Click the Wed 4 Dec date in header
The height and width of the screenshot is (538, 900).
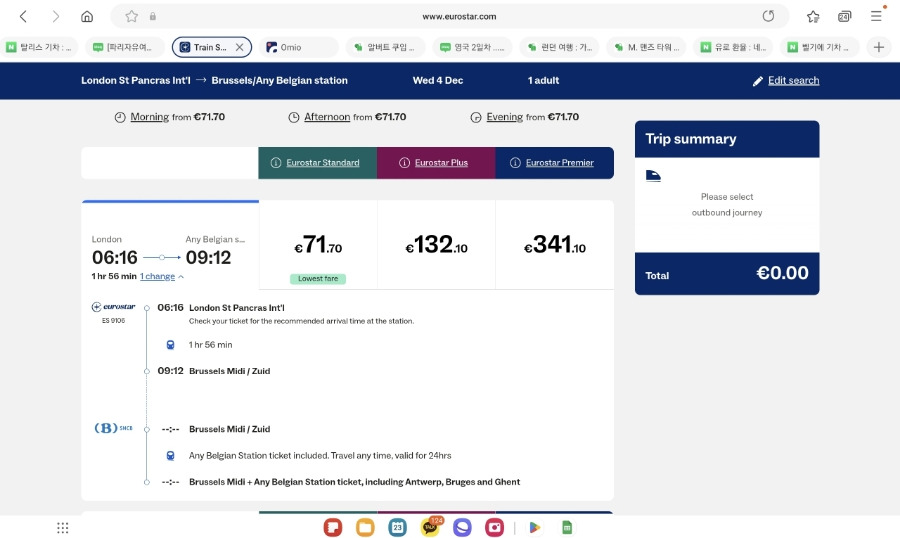[438, 80]
